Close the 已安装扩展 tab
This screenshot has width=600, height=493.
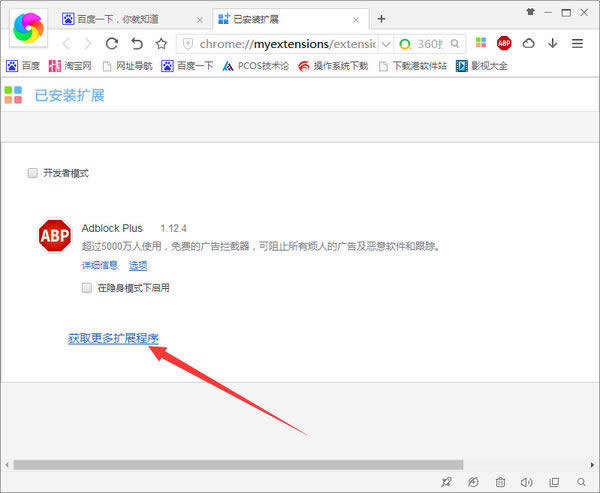(356, 20)
